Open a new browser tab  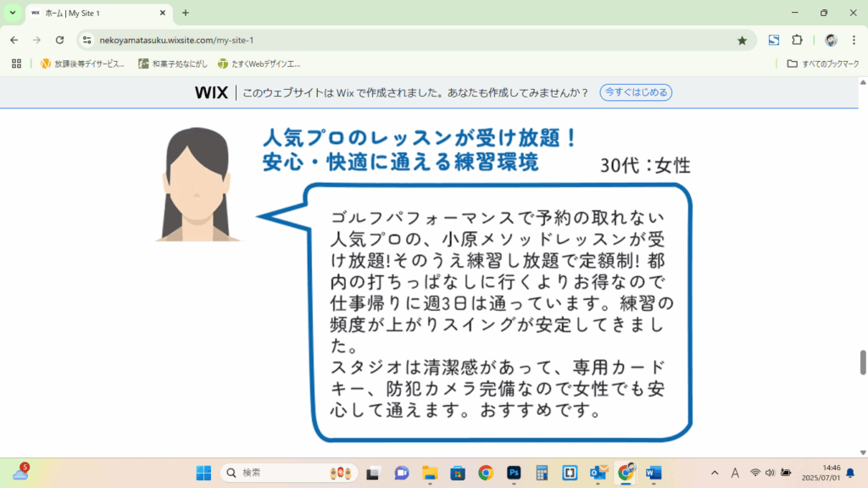click(x=186, y=13)
